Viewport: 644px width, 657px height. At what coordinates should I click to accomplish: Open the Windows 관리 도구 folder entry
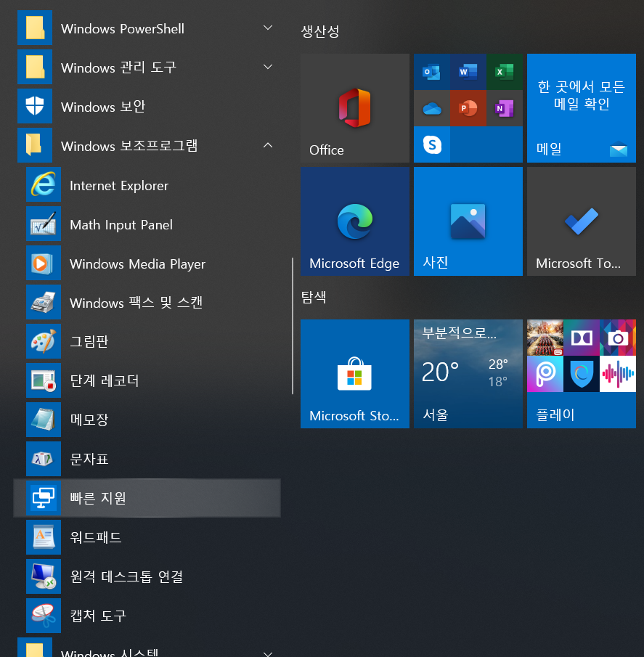point(149,67)
